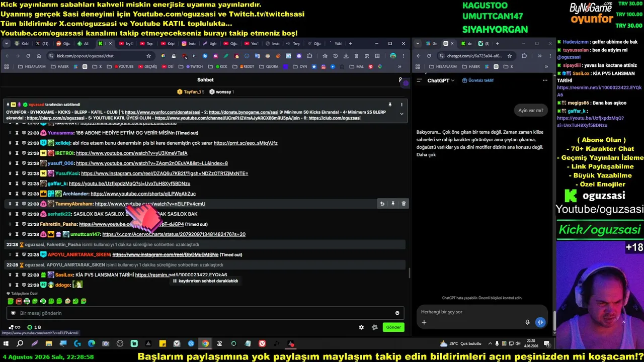Click the ChatGPT address bar URL
644x362 pixels.
[474, 56]
